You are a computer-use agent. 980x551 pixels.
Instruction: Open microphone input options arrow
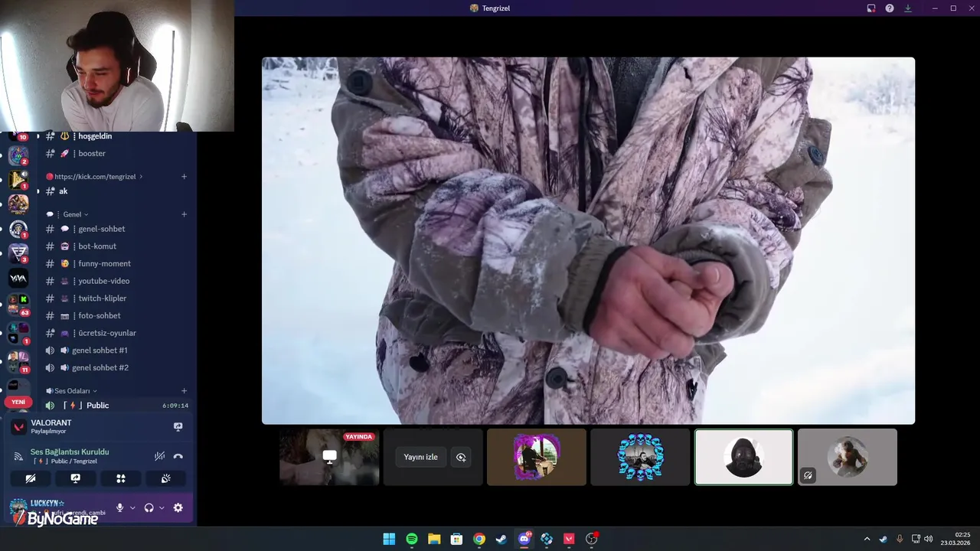click(x=132, y=507)
